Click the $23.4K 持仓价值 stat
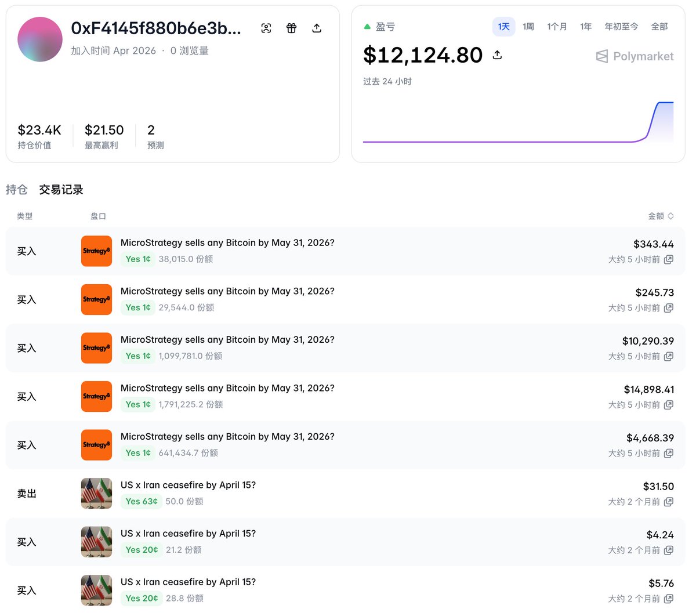This screenshot has width=696, height=616. point(39,136)
